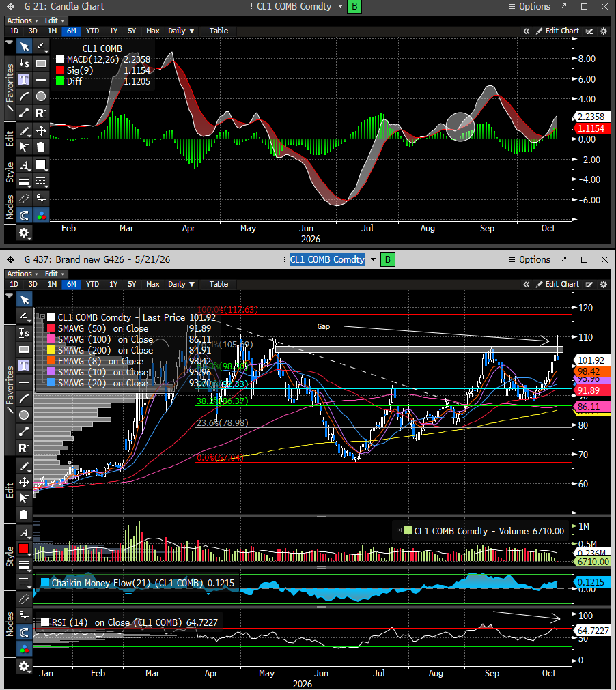This screenshot has height=690, width=616.
Task: Choose the rectangle tool in bottom chart toolbar
Action: pos(24,349)
